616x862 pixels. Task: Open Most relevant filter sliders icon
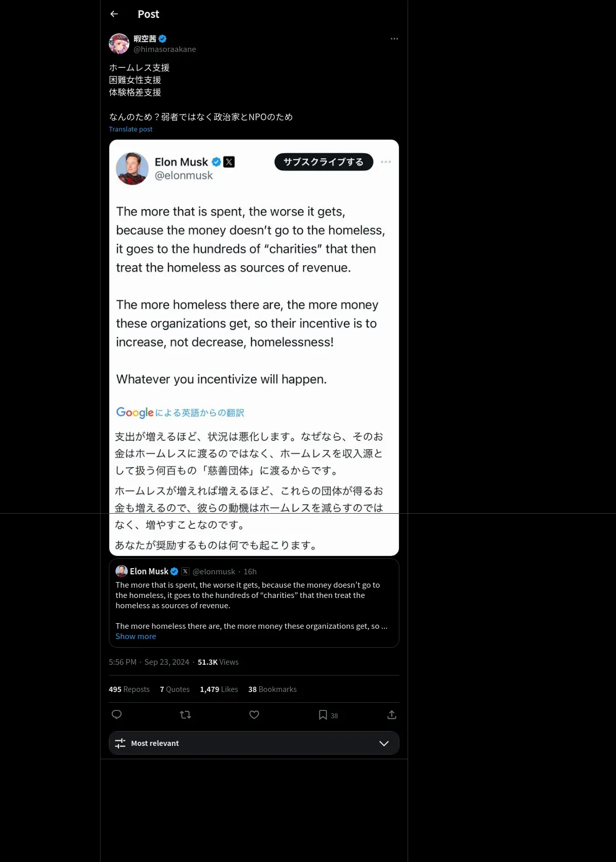coord(120,743)
